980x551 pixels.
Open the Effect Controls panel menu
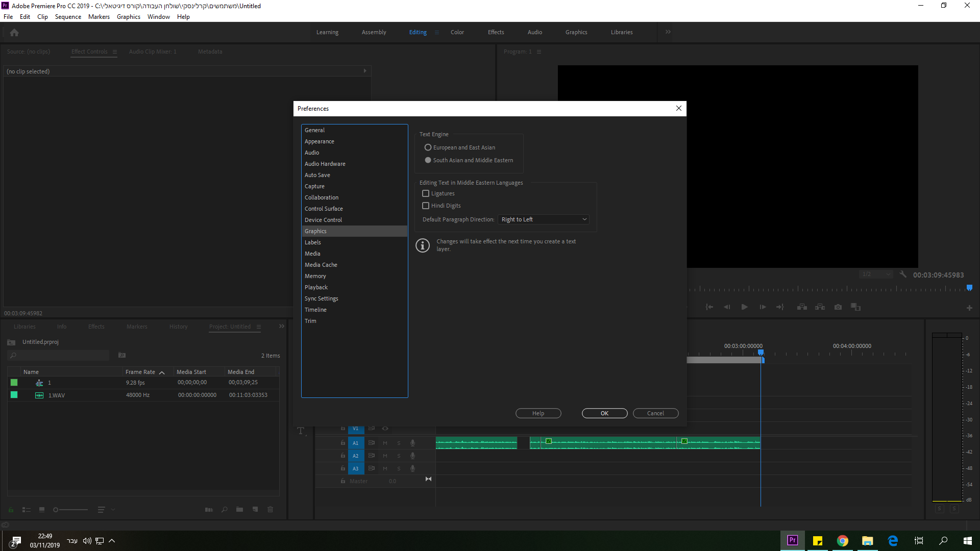click(115, 52)
